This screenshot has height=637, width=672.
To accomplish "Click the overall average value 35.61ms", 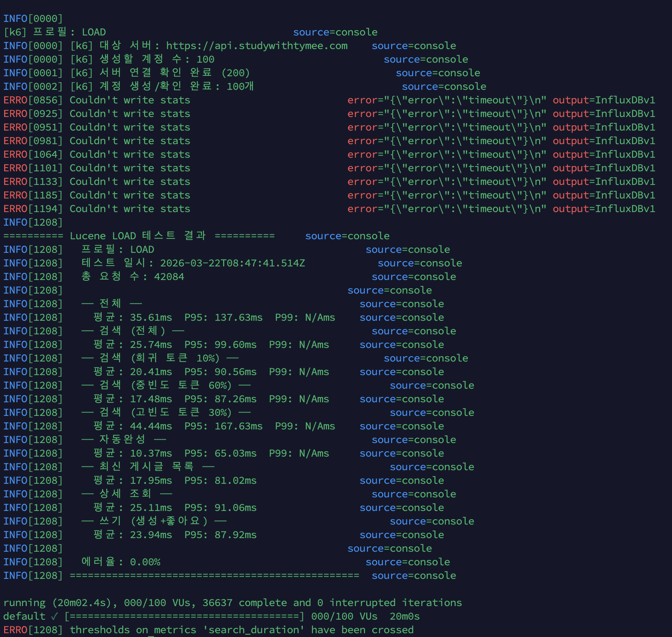I will (151, 317).
